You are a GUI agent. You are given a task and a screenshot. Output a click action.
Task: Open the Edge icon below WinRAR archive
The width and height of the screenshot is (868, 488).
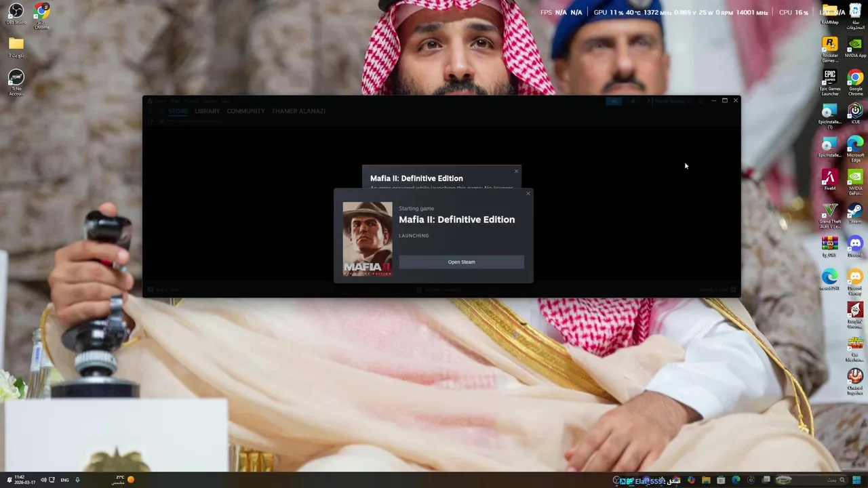(830, 280)
